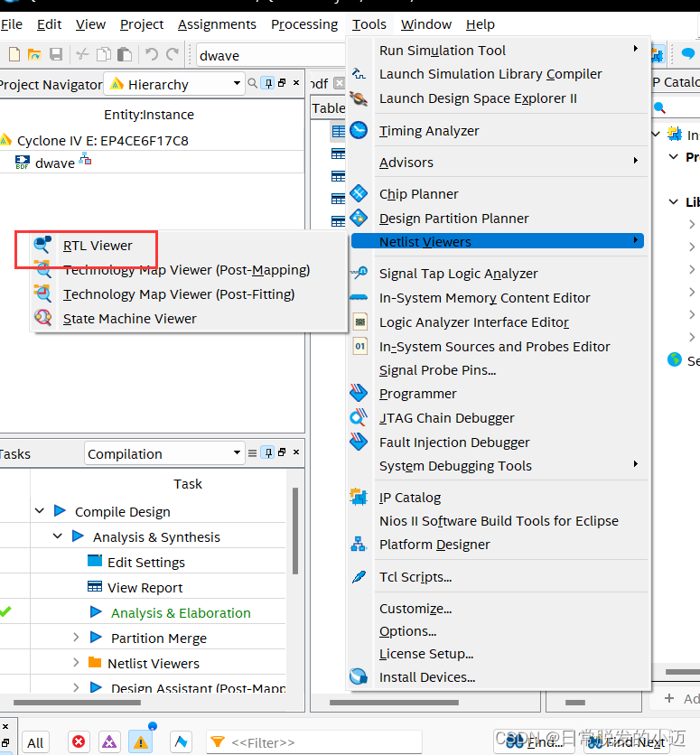Open the Assignments menu
Screen dimensions: 700x755
[217, 24]
